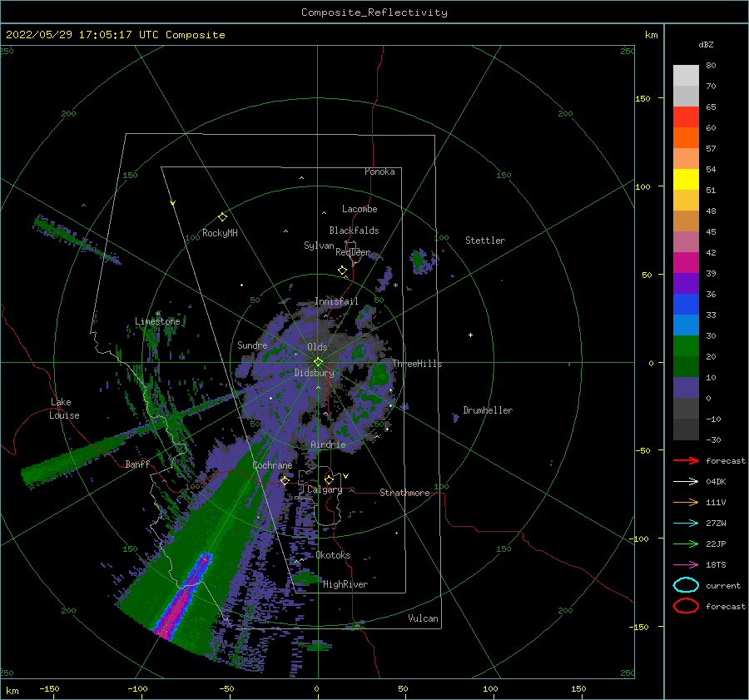Click the Drumheller label
This screenshot has width=749, height=700.
(488, 410)
